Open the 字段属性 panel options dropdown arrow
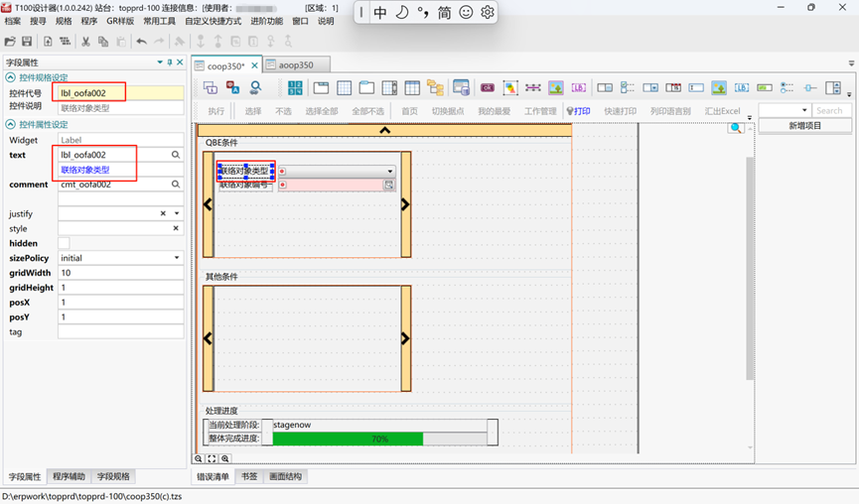 click(x=160, y=63)
